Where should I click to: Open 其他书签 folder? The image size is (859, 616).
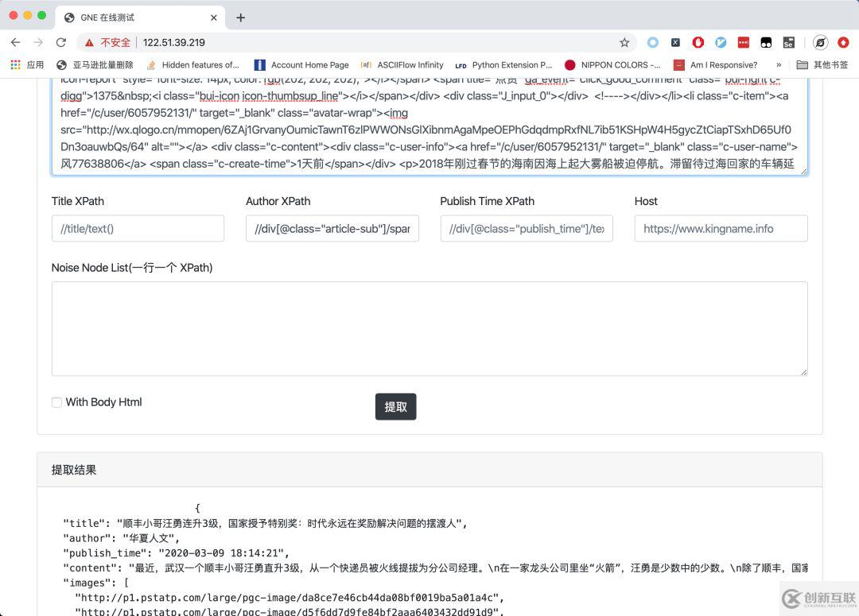(x=822, y=64)
